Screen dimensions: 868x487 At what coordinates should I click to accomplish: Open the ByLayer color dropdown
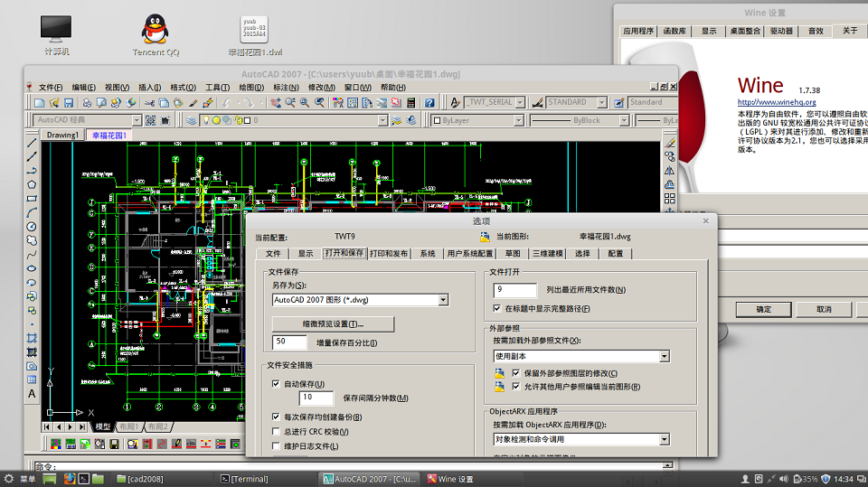pos(518,120)
